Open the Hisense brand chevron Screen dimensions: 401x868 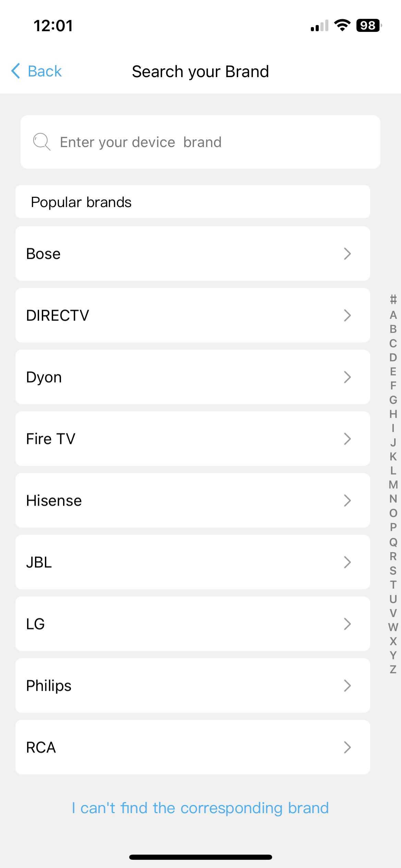[347, 501]
